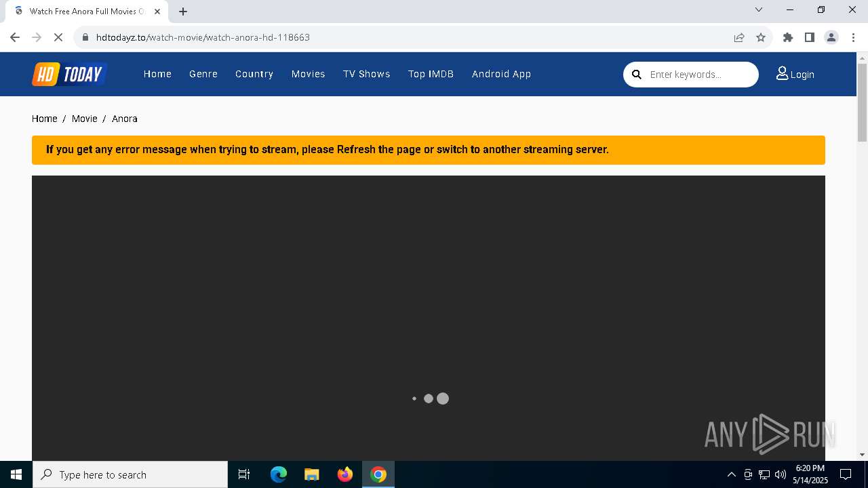Open the Chrome extensions puzzle icon
This screenshot has width=868, height=488.
click(x=788, y=37)
